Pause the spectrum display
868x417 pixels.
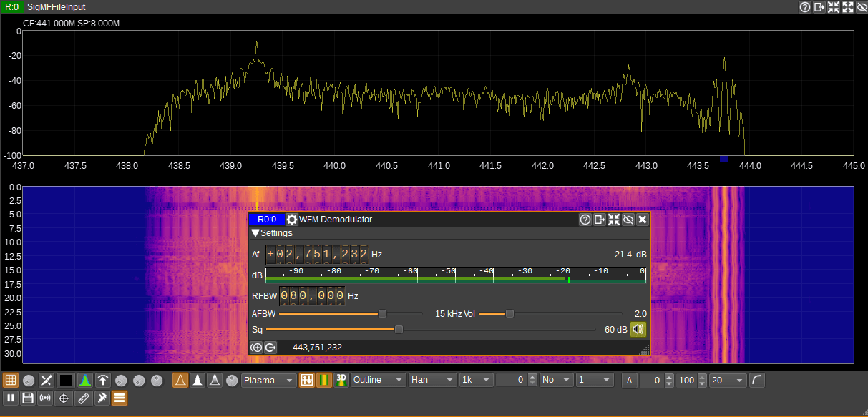pos(10,398)
